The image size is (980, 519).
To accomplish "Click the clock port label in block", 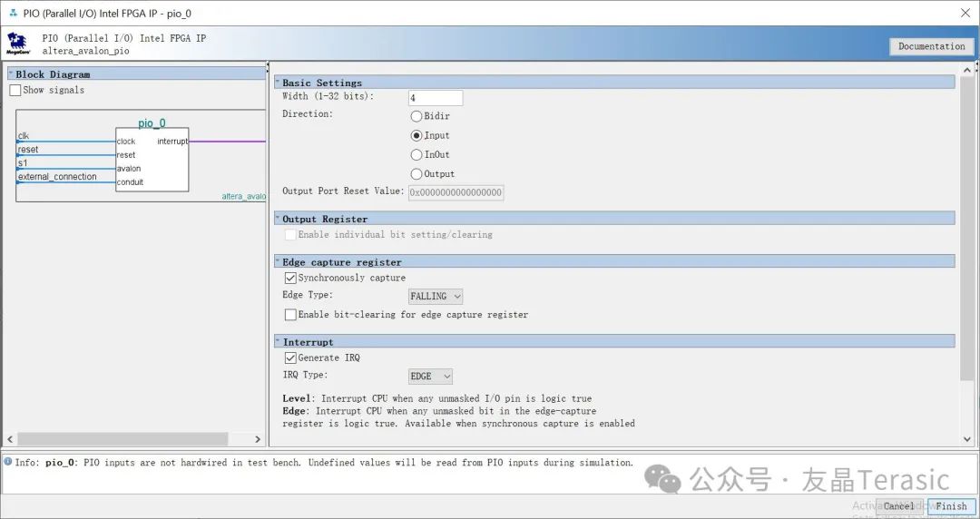I will point(125,142).
